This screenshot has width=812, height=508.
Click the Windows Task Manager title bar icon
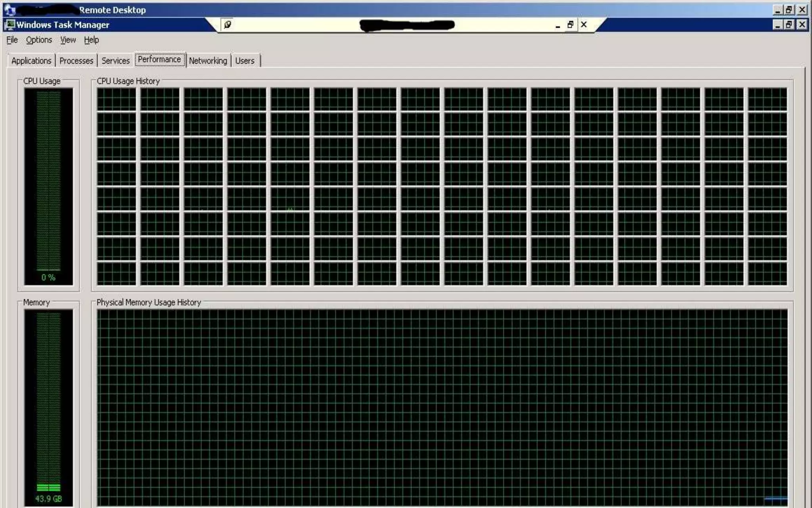pos(10,25)
